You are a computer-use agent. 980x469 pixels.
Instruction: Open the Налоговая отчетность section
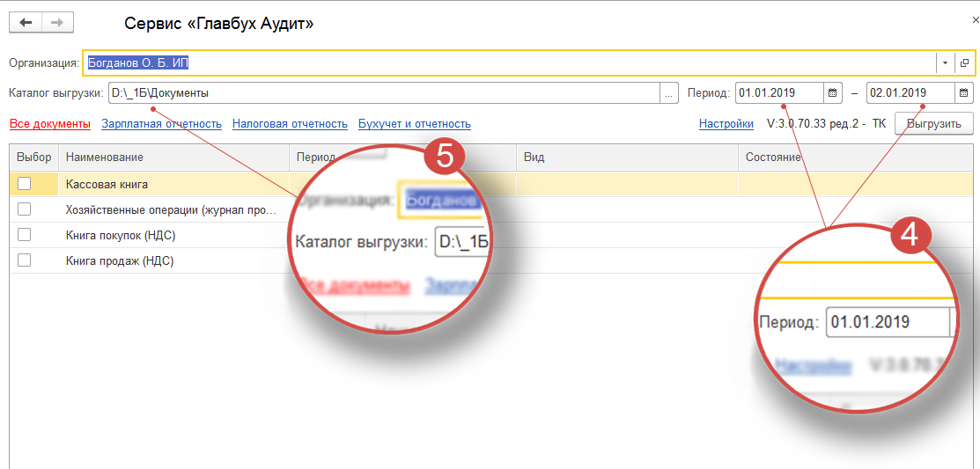click(290, 124)
